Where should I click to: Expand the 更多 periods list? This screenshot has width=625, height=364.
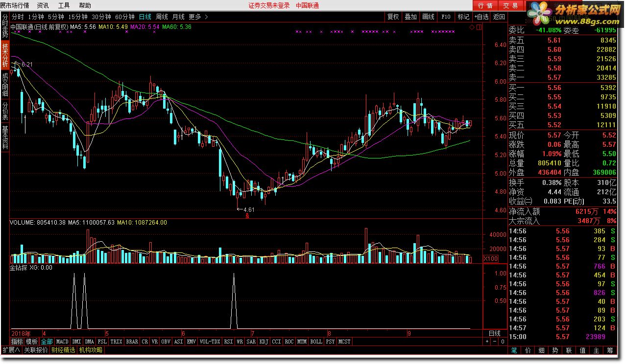(198, 17)
